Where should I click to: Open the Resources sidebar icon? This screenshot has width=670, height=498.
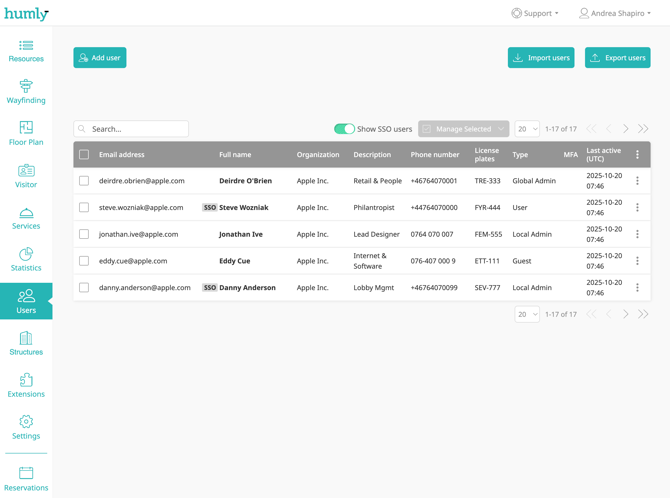click(x=26, y=46)
